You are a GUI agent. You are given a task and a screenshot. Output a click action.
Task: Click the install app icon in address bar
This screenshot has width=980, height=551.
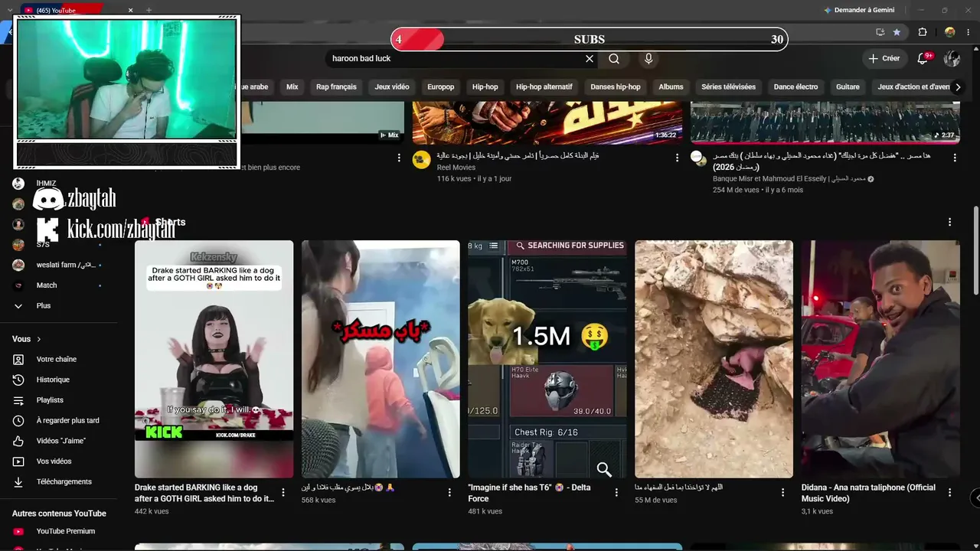(880, 32)
